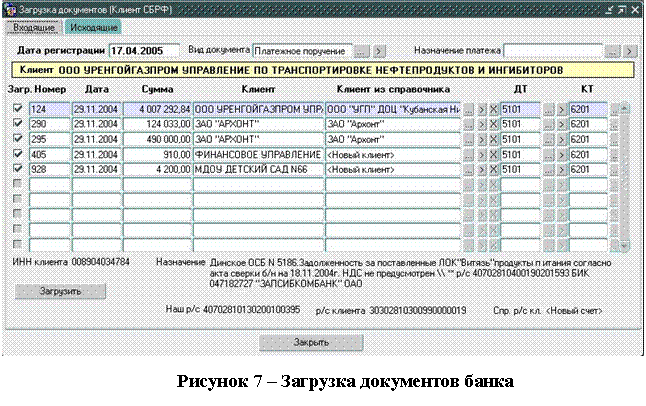Viewport: 646px width, 406px height.
Task: Select the Сумма cell 490 000,00
Action: tap(157, 139)
